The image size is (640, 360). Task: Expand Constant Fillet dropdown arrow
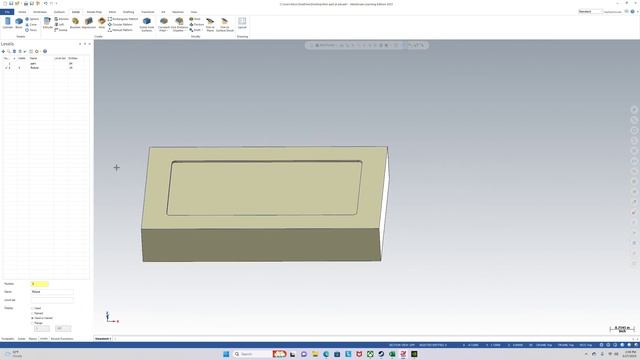[x=167, y=31]
